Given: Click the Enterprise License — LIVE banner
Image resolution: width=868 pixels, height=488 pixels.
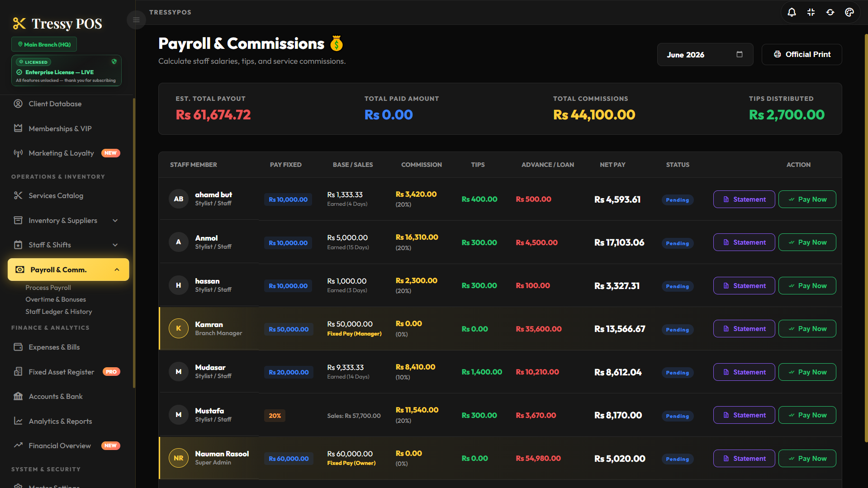Looking at the screenshot, I should click(x=66, y=71).
